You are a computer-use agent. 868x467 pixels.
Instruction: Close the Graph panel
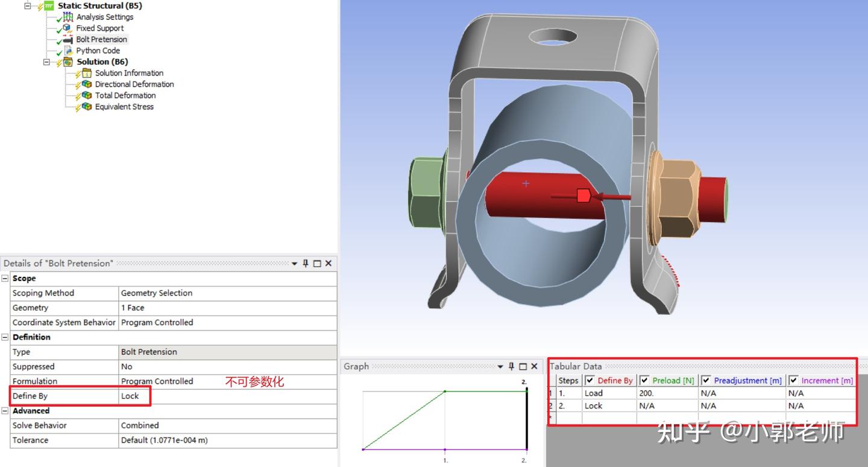point(533,366)
